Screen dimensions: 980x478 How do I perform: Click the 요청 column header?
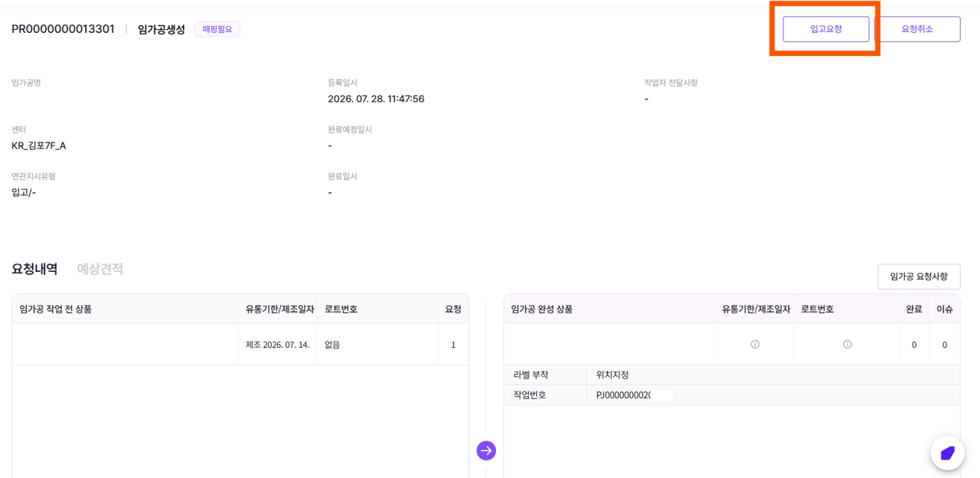[x=453, y=309]
